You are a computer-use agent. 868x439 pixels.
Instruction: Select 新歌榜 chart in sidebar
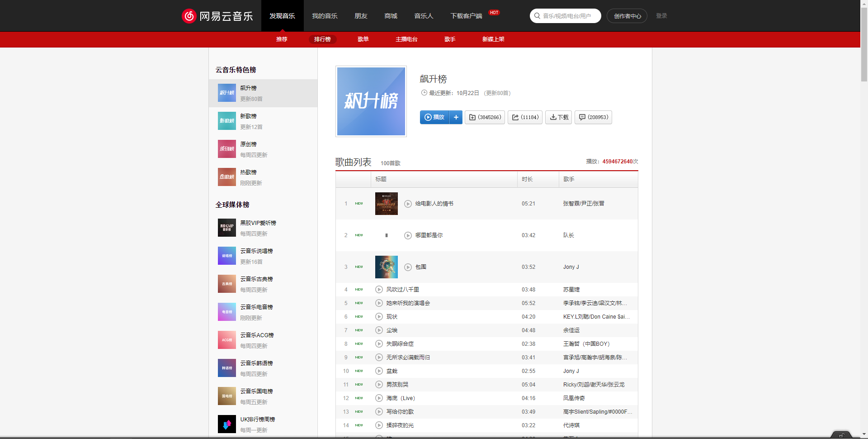[263, 121]
